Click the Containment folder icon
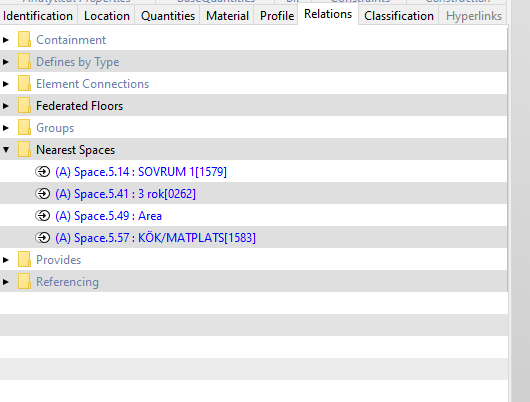The image size is (530, 402). 24,40
